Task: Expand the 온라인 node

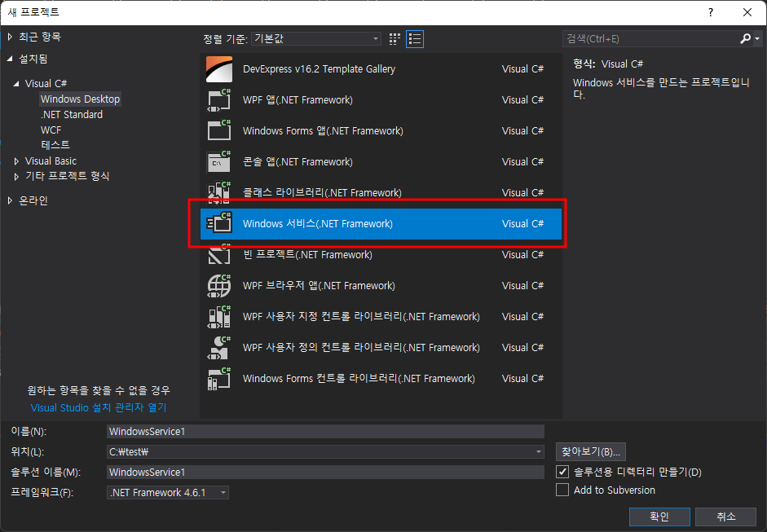Action: tap(11, 200)
